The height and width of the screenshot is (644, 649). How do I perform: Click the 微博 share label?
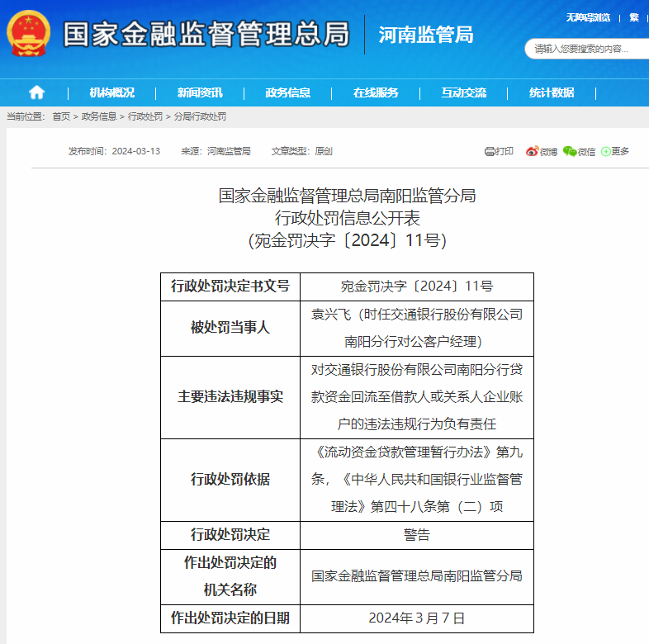[548, 152]
